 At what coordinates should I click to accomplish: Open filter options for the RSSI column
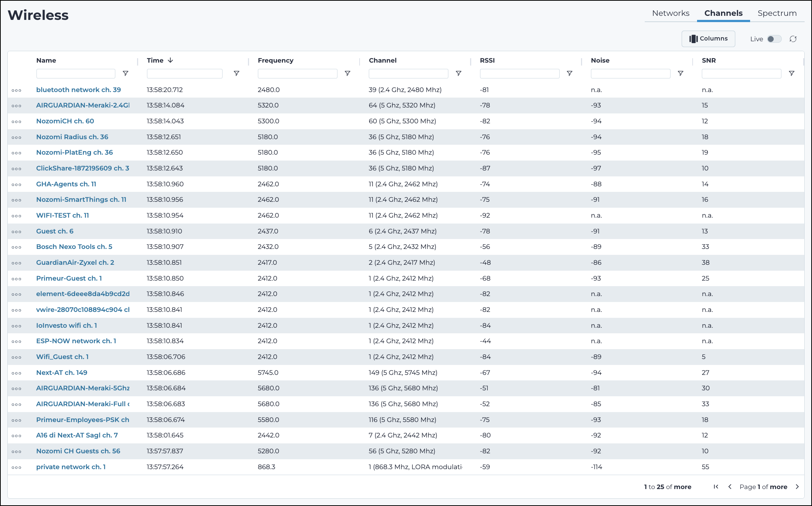pos(570,74)
